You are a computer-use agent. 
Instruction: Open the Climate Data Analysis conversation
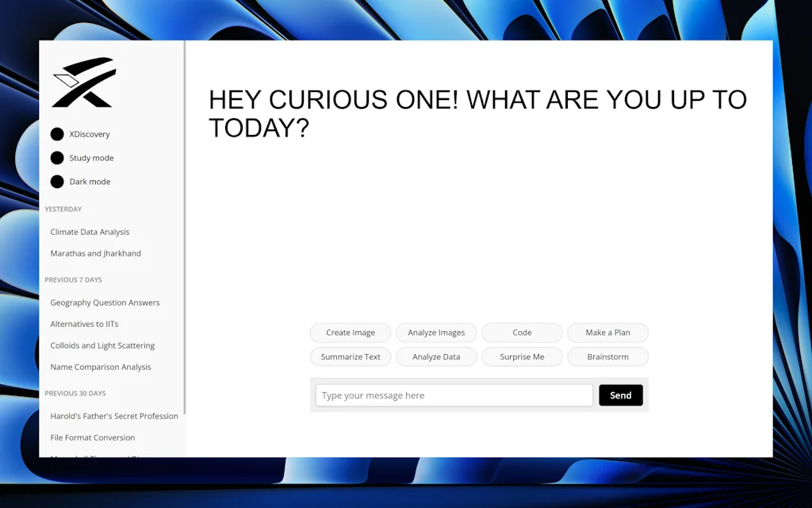click(x=90, y=232)
